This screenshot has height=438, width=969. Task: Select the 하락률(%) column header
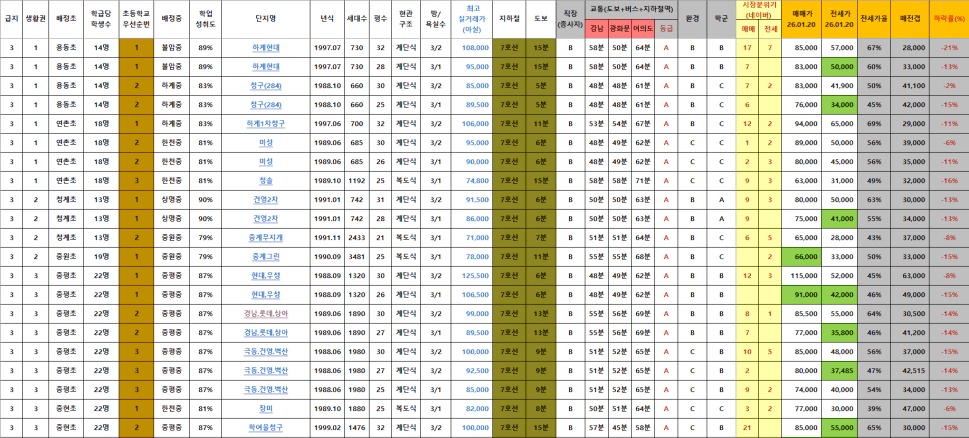tap(948, 19)
